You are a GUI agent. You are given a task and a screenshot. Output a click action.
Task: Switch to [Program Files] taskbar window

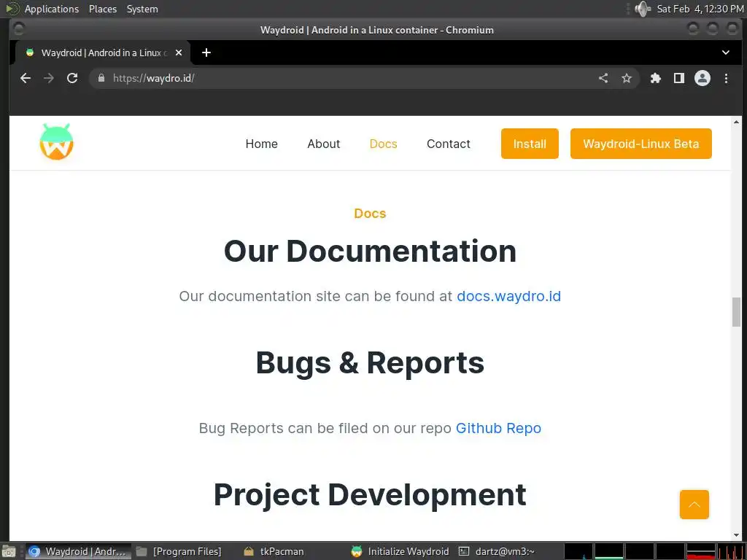(179, 551)
